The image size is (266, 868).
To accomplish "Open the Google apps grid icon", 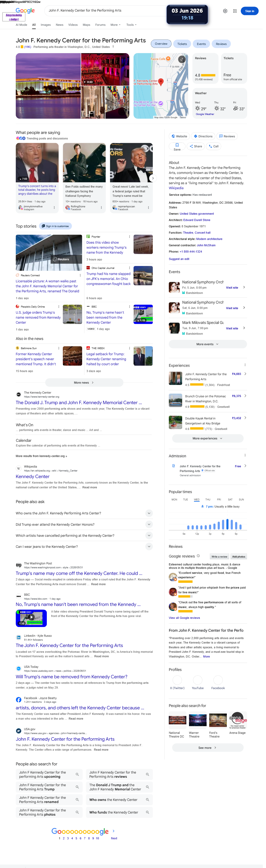I will [235, 11].
